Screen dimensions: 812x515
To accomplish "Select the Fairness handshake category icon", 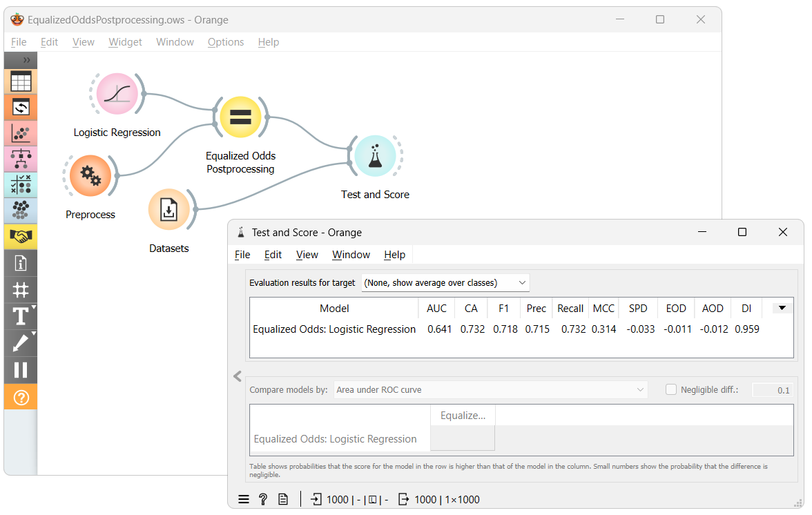I will pos(21,237).
